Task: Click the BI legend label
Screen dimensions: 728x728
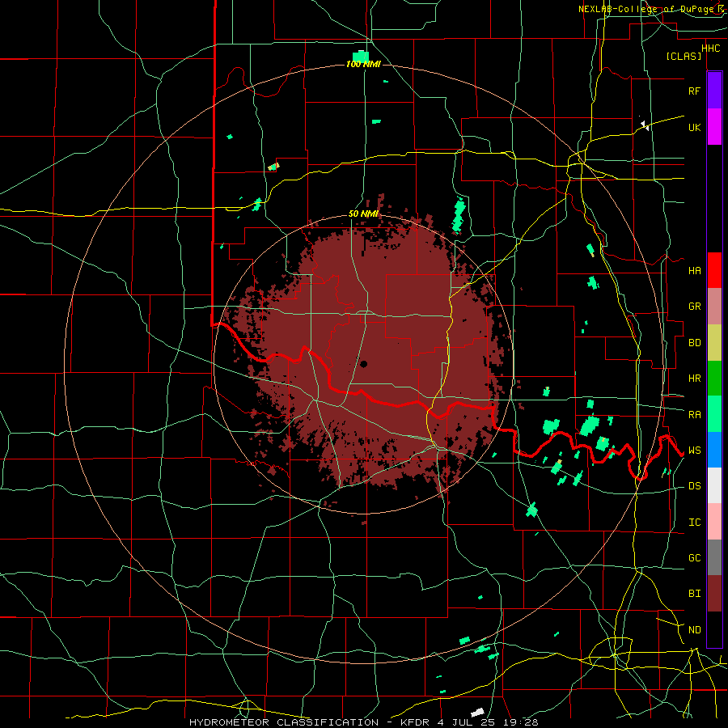Action: [694, 594]
